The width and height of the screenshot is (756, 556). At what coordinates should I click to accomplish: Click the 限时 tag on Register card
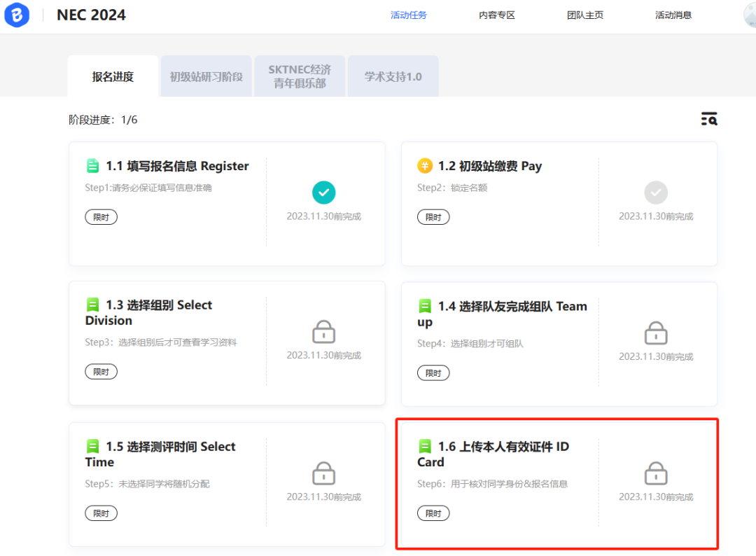click(101, 217)
